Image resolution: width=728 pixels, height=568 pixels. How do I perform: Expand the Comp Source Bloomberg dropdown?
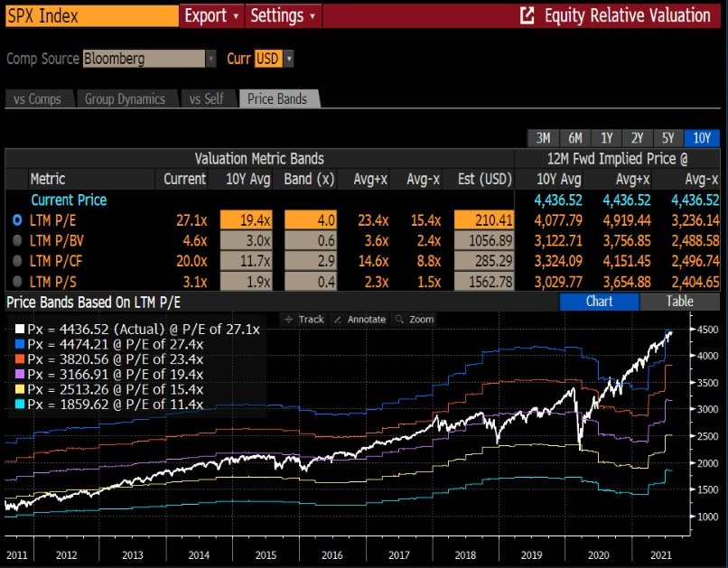click(x=210, y=59)
